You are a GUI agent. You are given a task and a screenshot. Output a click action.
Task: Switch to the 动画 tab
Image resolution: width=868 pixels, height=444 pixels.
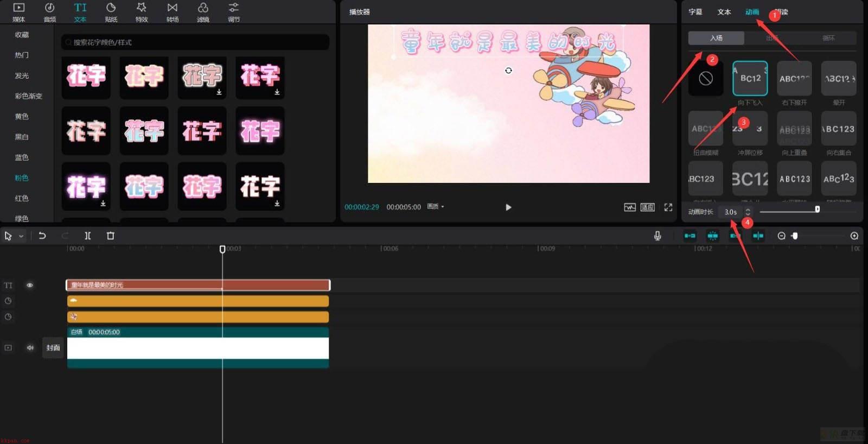(752, 12)
